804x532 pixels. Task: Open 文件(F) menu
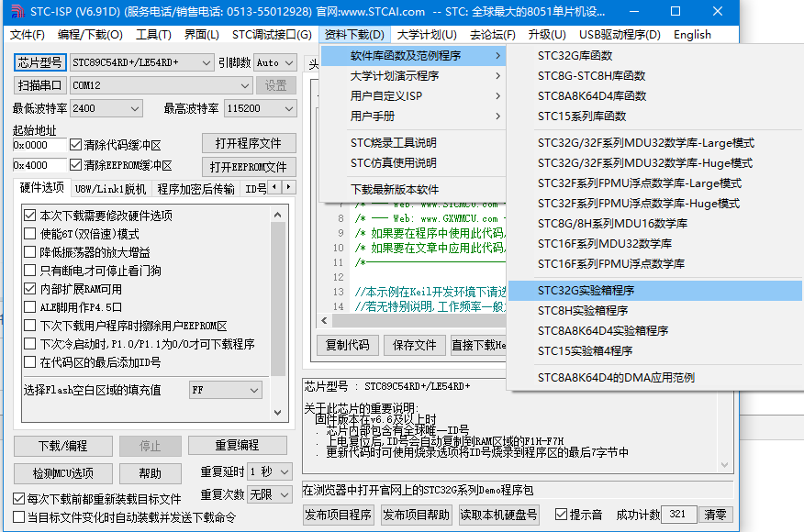(28, 35)
